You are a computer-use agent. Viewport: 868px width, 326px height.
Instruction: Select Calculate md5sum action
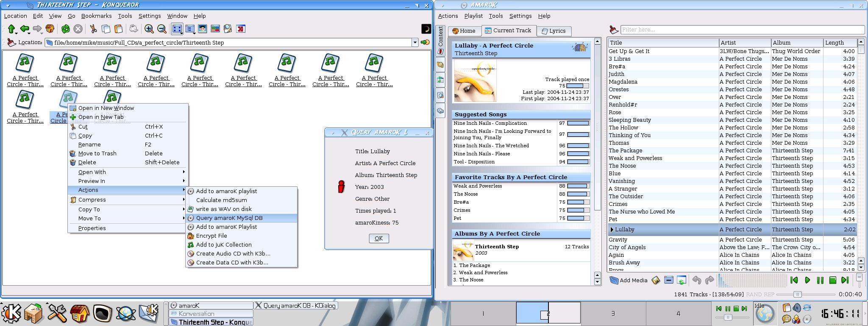pos(241,200)
